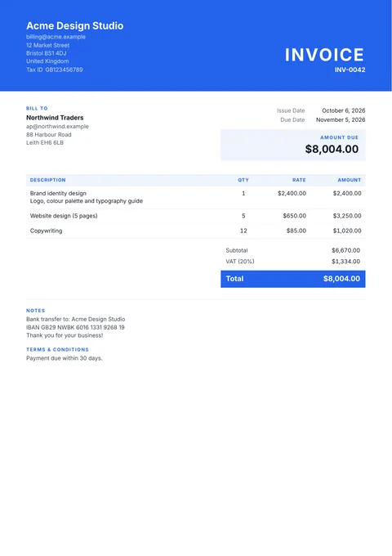Click the DESCRIPTION column header

[x=48, y=180]
